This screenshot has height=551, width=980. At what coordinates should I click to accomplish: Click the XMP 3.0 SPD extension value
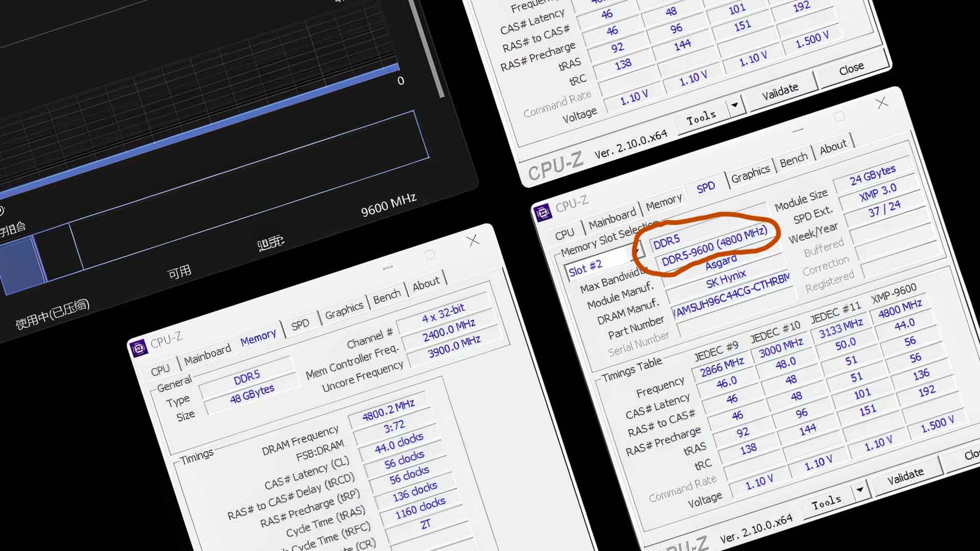878,193
